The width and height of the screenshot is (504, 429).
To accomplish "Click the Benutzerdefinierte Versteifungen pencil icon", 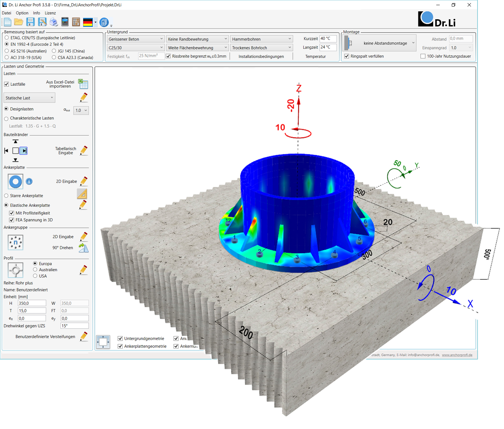I will point(84,336).
